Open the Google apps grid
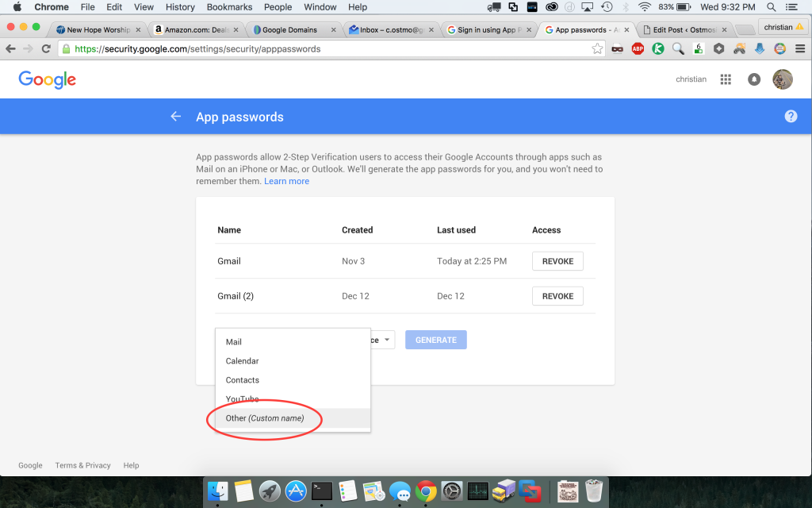Screen dimensions: 812x508 click(x=726, y=79)
